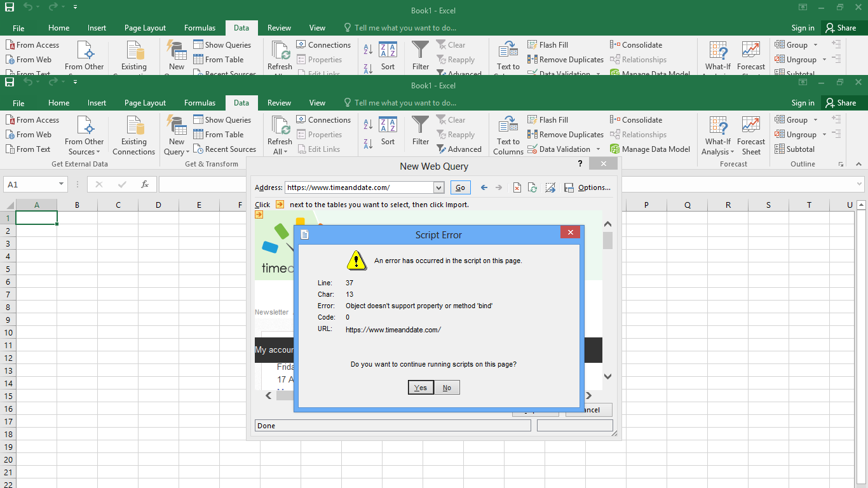Open Existing Connections in the lower ribbon
Image resolution: width=868 pixels, height=488 pixels.
[x=133, y=135]
